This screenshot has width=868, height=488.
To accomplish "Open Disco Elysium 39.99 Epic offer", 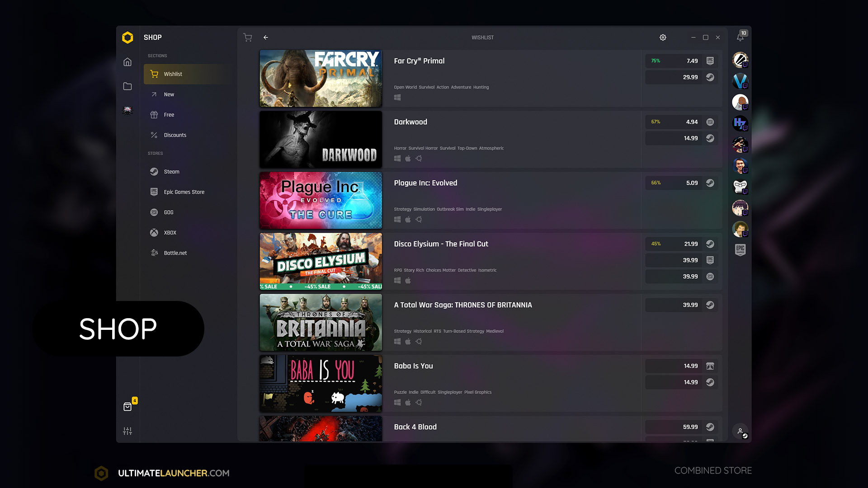I will click(682, 260).
